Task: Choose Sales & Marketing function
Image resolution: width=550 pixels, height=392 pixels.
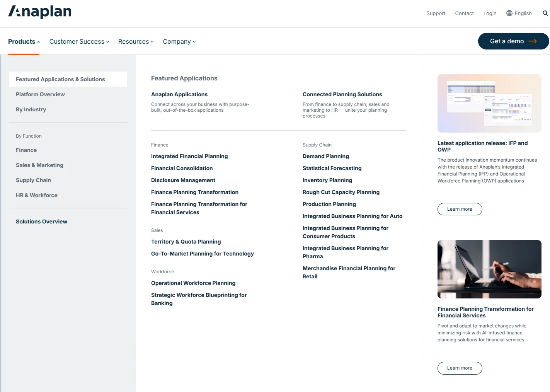Action: (39, 165)
